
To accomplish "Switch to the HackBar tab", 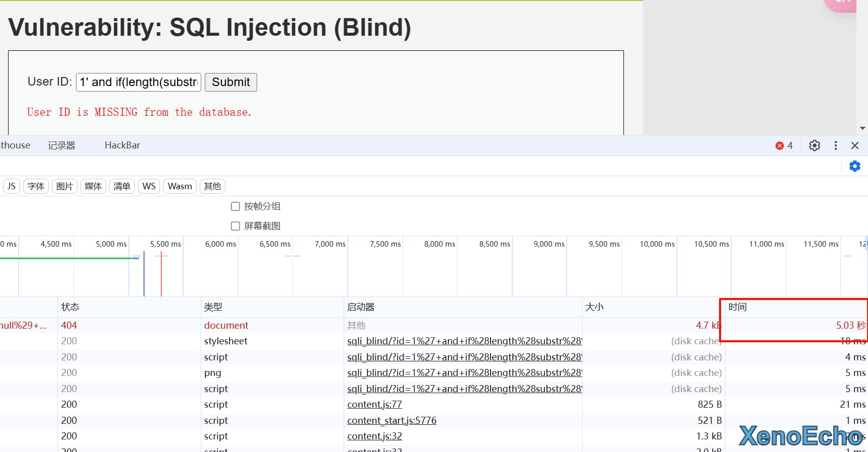I will click(x=122, y=145).
